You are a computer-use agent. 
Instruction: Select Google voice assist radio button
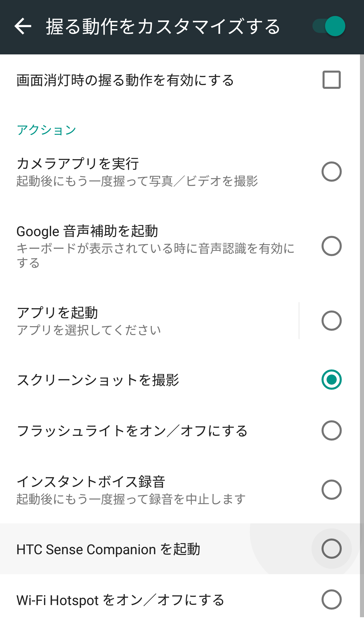tap(331, 246)
